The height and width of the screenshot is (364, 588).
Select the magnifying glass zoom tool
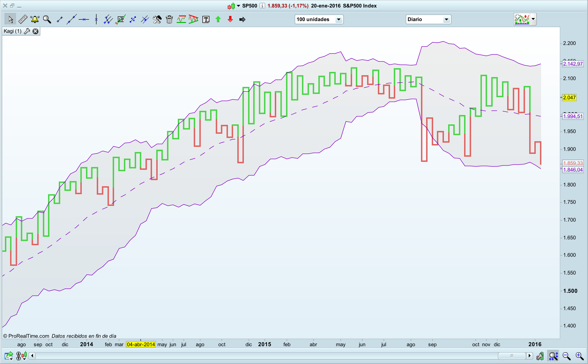47,19
